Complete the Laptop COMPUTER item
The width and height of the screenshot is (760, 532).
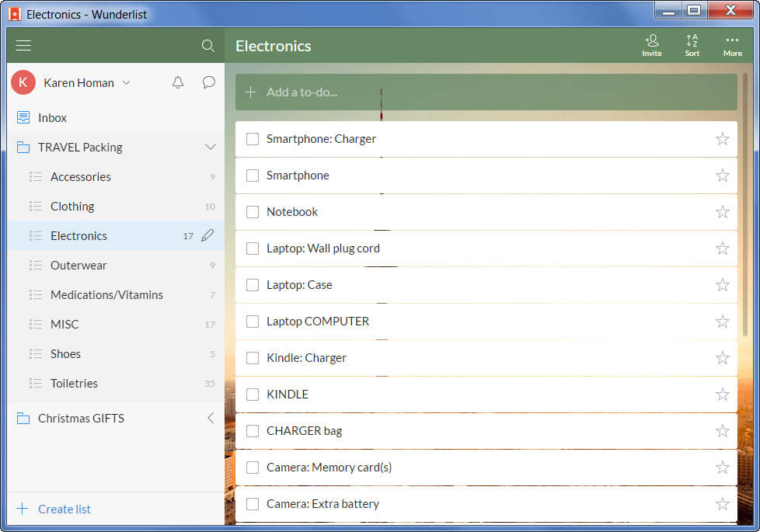coord(253,322)
